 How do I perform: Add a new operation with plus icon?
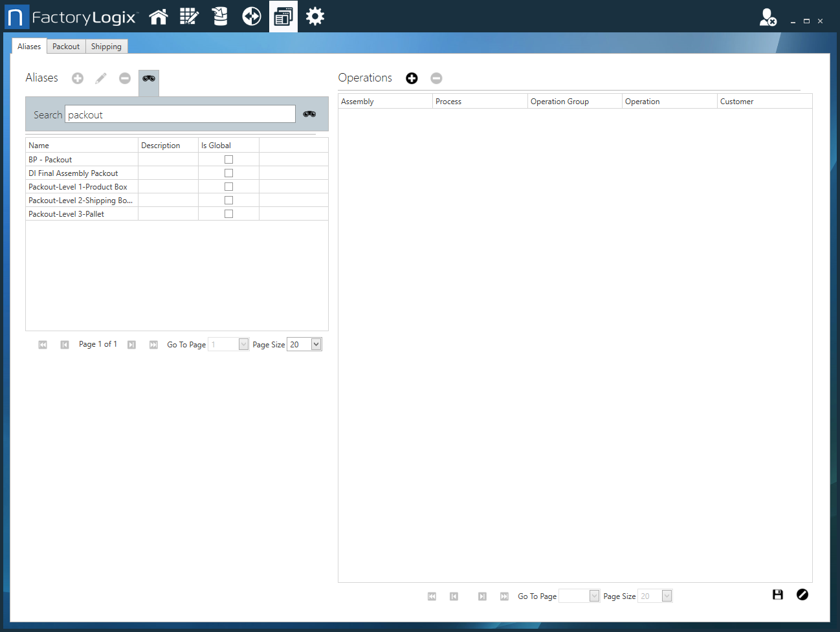[x=412, y=78]
